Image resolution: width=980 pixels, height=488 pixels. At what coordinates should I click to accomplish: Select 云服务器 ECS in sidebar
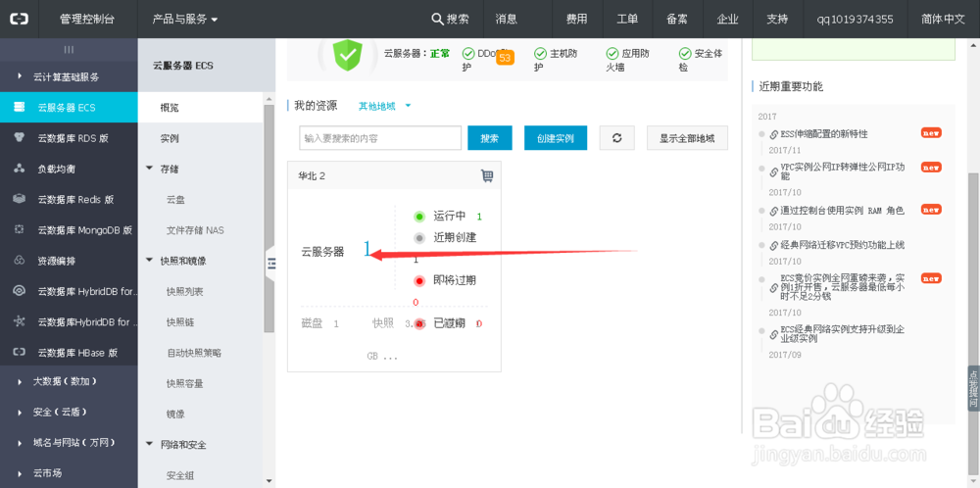(x=69, y=108)
